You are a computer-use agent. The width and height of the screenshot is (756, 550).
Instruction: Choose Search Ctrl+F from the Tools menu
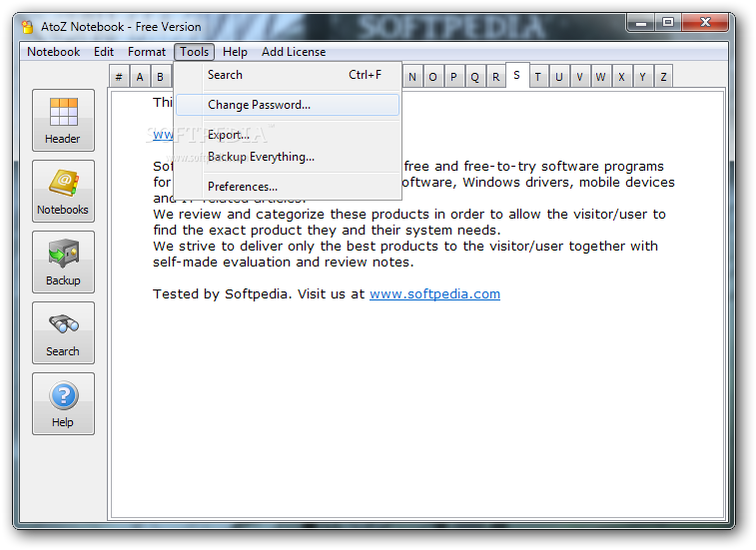click(x=288, y=75)
